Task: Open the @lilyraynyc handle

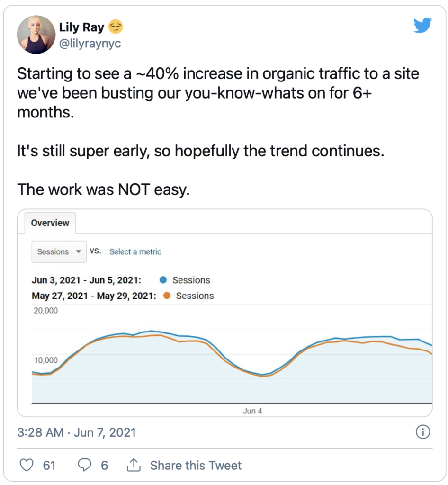Action: [90, 43]
